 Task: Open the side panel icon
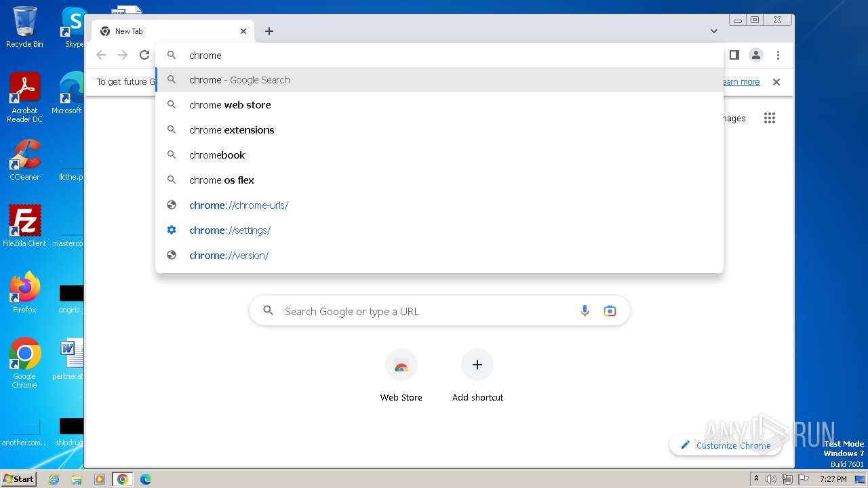pyautogui.click(x=734, y=55)
